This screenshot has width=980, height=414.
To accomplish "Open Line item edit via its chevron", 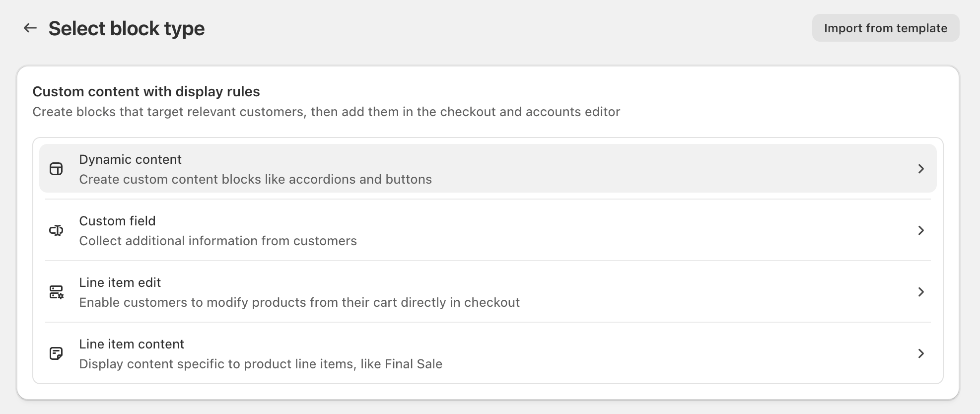I will click(x=921, y=292).
